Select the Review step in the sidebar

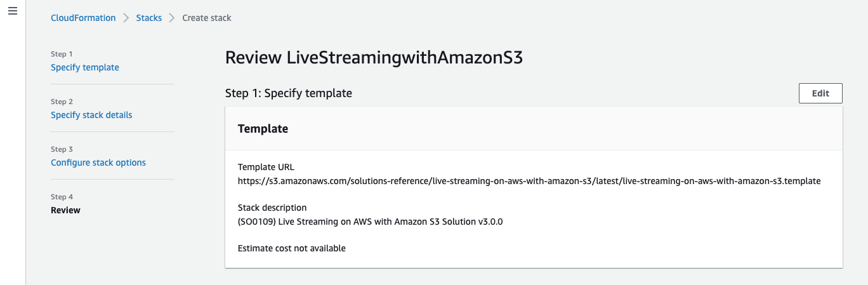[65, 210]
